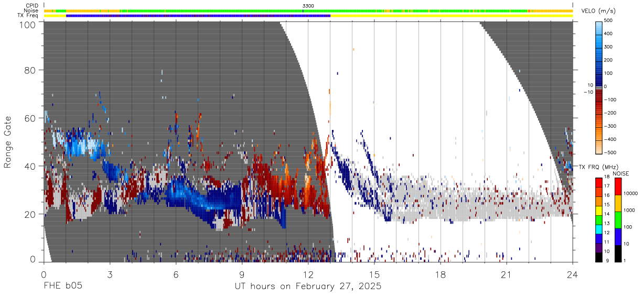Screen dimensions: 644x297
Task: Click the '14' MHz tick on frequency legend
Action: coord(608,214)
